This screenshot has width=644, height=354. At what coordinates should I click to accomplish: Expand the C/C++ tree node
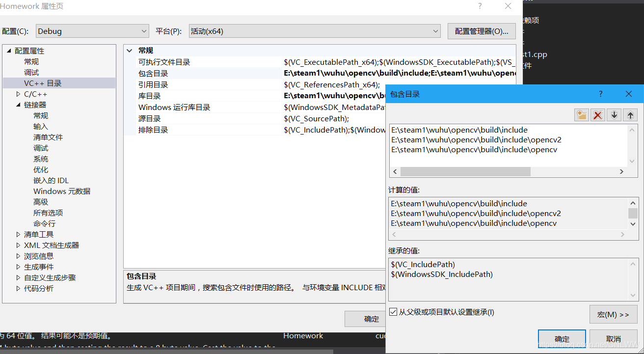coord(18,94)
